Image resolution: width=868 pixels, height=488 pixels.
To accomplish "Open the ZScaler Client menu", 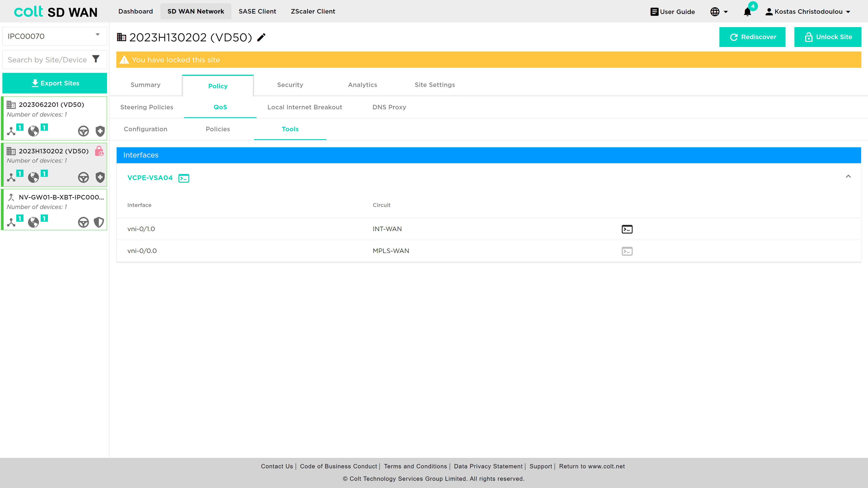I will tap(313, 12).
